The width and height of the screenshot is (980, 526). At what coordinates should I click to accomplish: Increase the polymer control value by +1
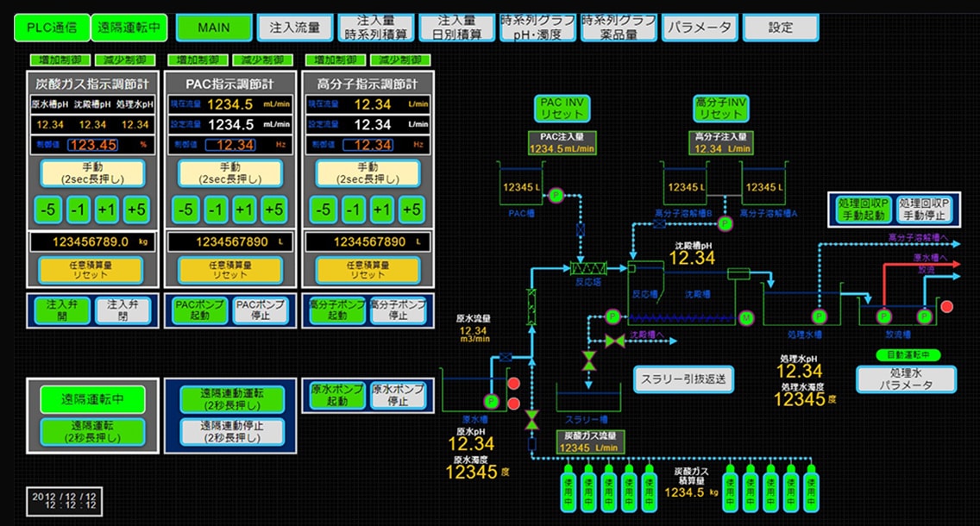[x=382, y=210]
